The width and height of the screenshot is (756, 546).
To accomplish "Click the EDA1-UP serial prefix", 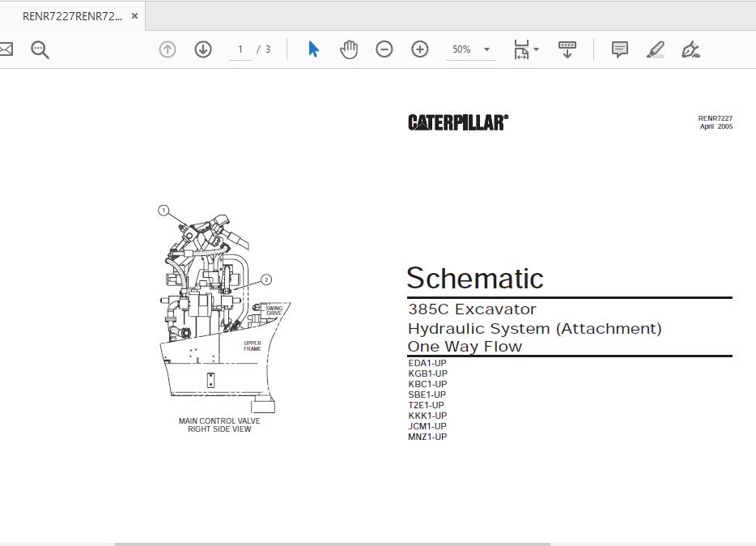I will click(x=427, y=363).
